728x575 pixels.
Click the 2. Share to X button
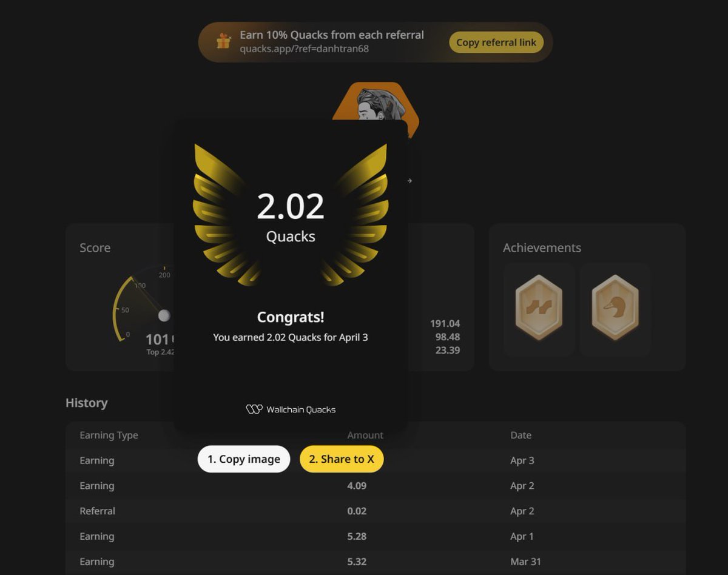342,459
